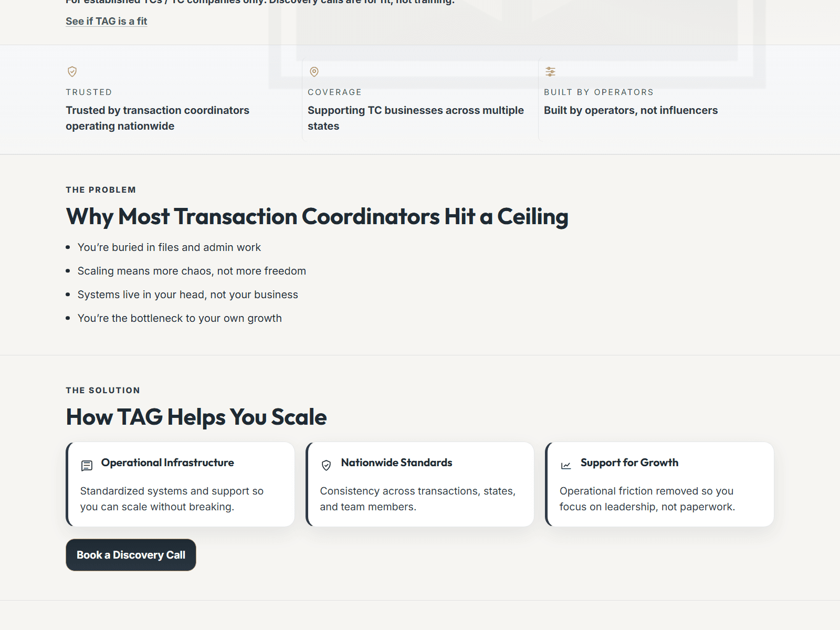
Task: Click the THE SOLUTION section label
Action: click(x=103, y=390)
